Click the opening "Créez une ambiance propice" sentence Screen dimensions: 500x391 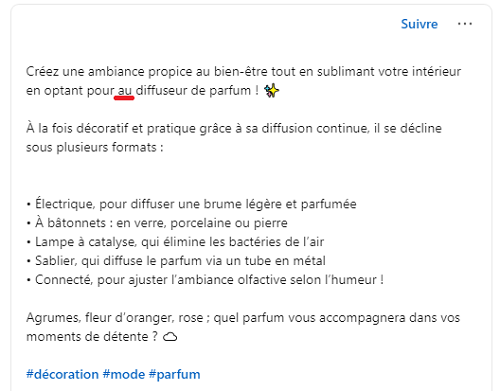click(244, 81)
